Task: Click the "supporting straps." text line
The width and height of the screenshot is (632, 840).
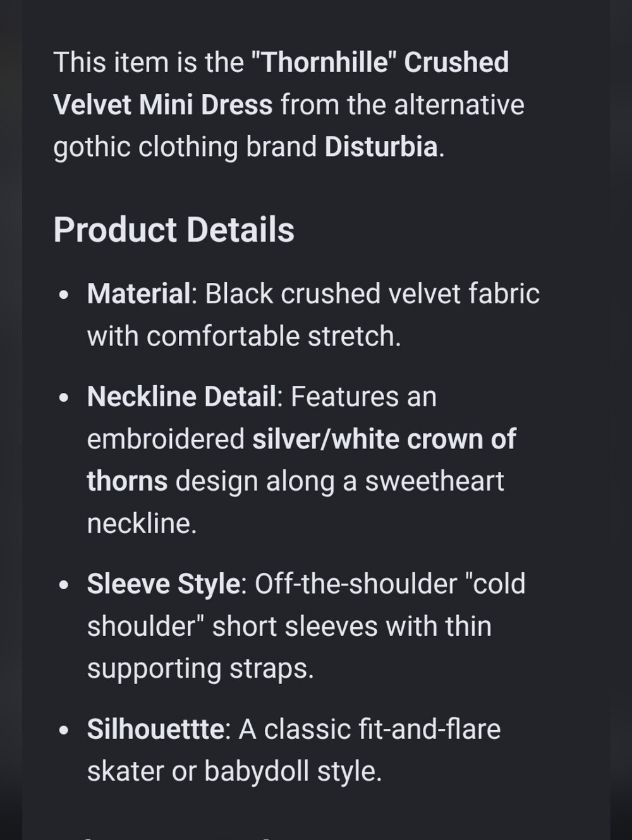Action: (x=200, y=668)
